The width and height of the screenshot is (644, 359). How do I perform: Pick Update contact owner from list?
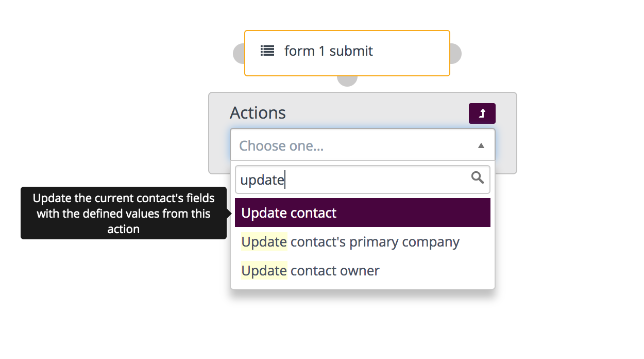point(362,271)
